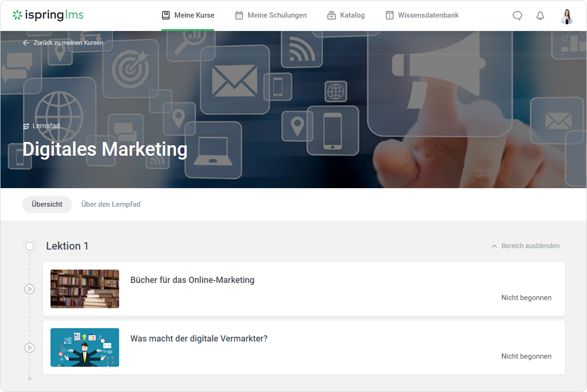Click the Meine Schulungen calendar icon
Image resolution: width=587 pixels, height=392 pixels.
[x=239, y=15]
